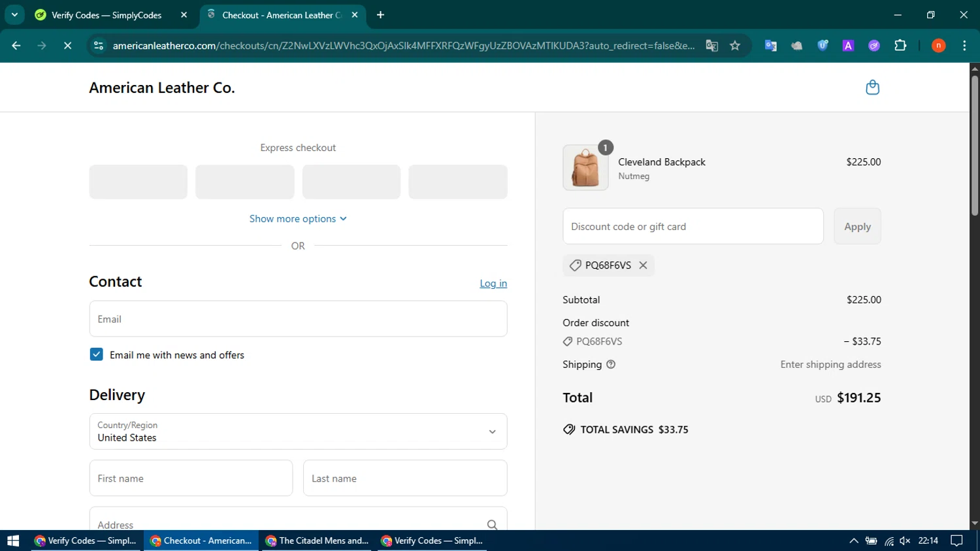
Task: Open first Verify Codes taskbar window
Action: pyautogui.click(x=86, y=541)
